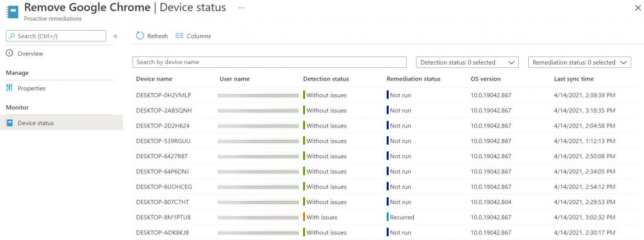Screen dimensions: 644x240
Task: Open the Columns list icon
Action: click(179, 36)
